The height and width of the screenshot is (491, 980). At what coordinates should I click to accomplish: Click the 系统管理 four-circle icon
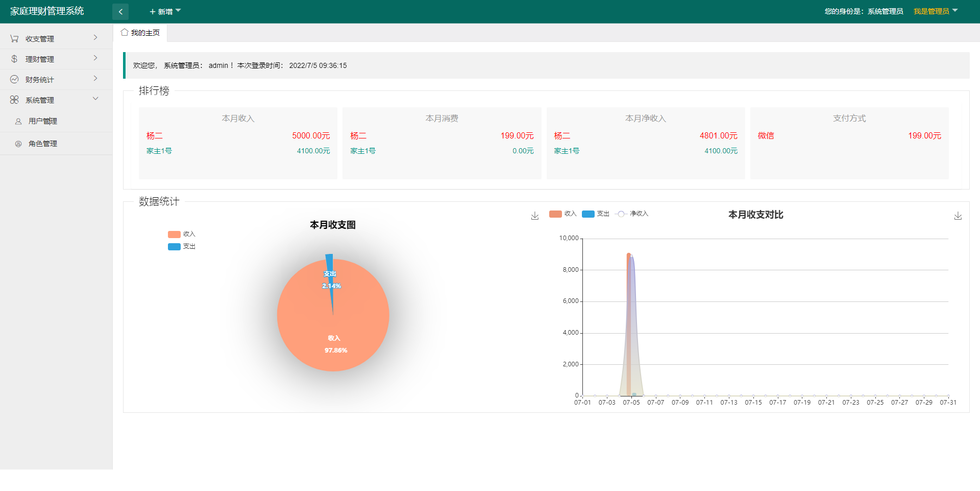(14, 100)
